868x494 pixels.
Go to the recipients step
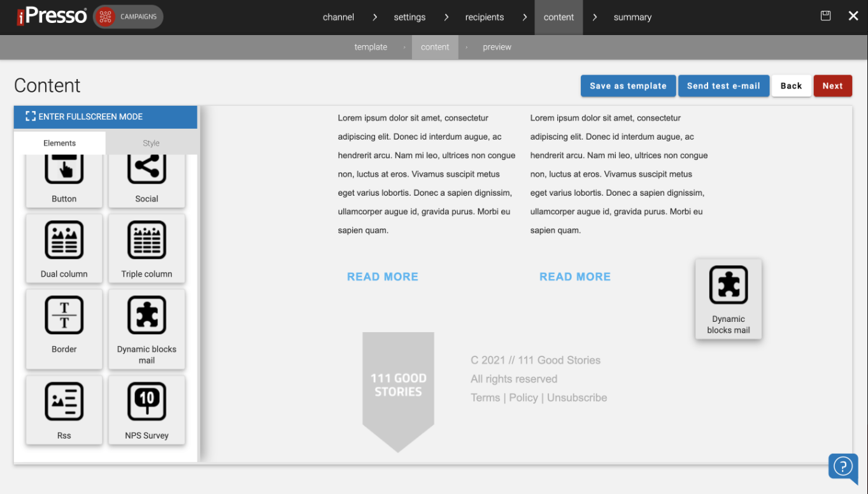point(485,17)
